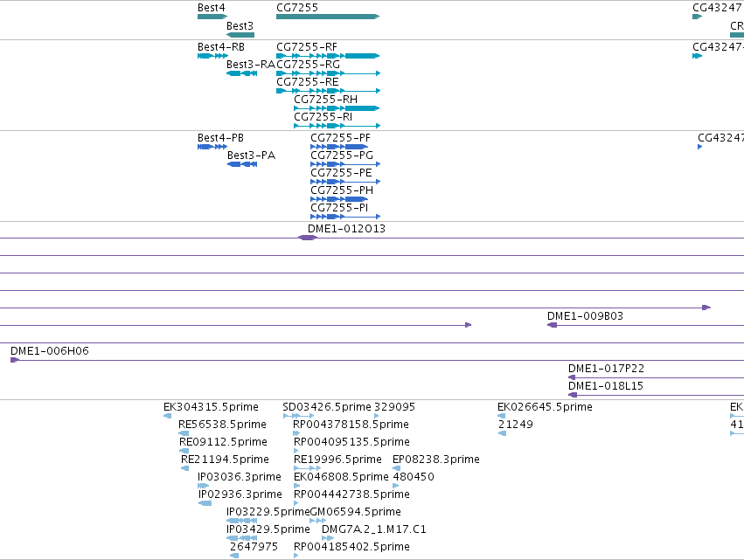The image size is (744, 560).
Task: Click the GM06594.5prime EST glyph
Action: tap(318, 521)
